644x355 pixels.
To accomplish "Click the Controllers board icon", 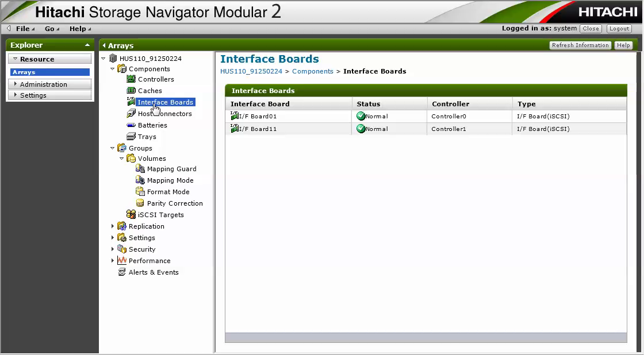I will 131,79.
